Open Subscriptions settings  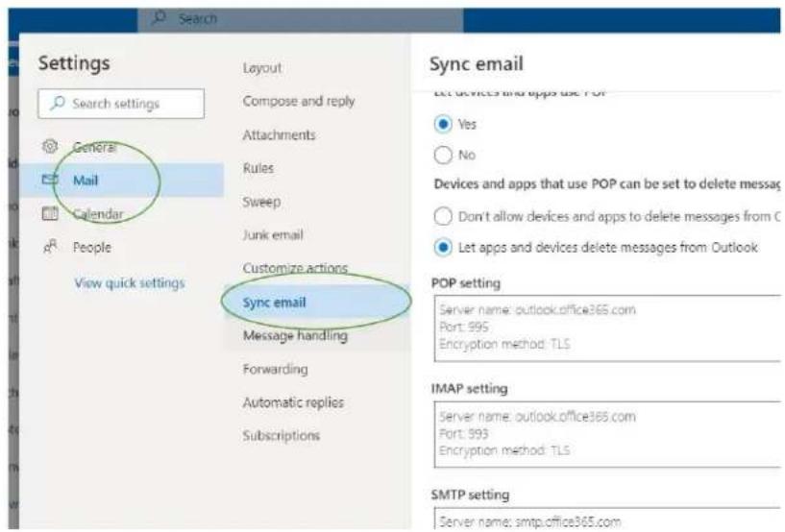(282, 435)
